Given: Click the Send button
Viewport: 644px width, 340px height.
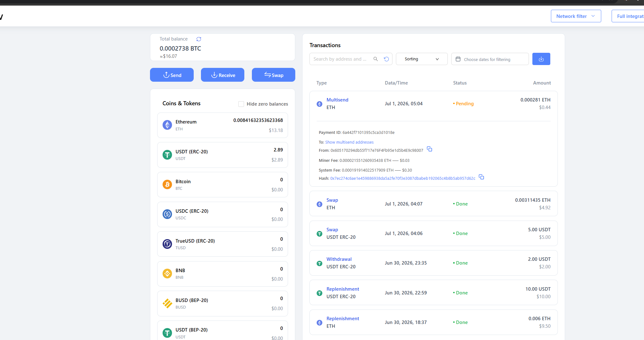Looking at the screenshot, I should point(172,75).
